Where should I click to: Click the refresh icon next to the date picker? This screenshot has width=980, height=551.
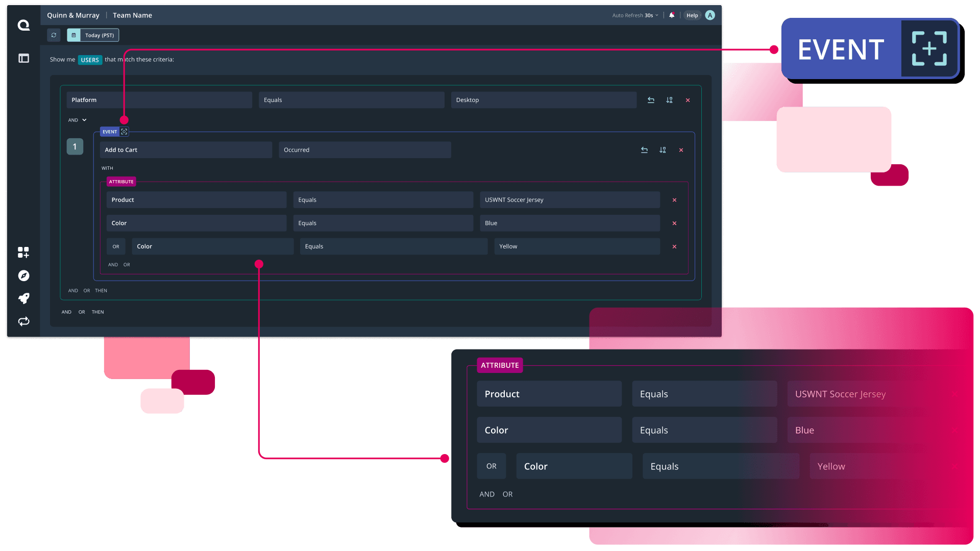[x=54, y=35]
